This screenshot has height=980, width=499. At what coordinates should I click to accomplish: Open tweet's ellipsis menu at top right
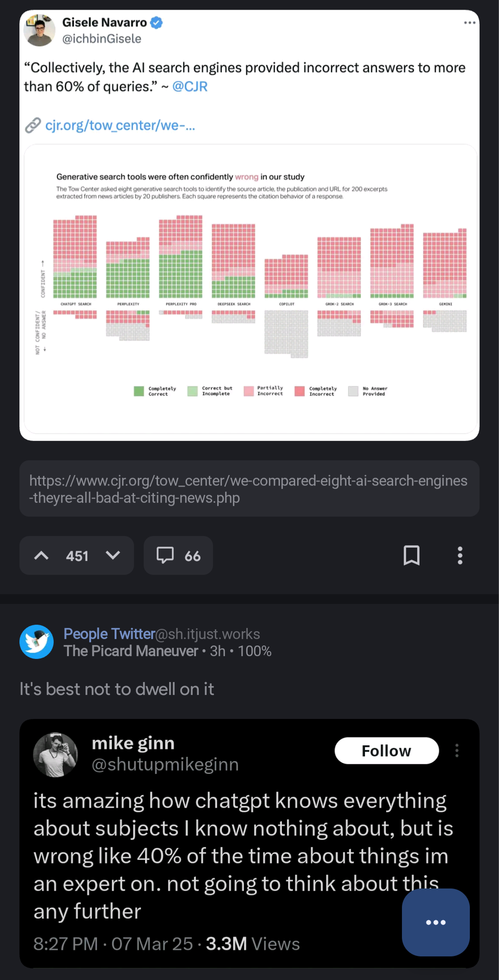click(x=469, y=23)
